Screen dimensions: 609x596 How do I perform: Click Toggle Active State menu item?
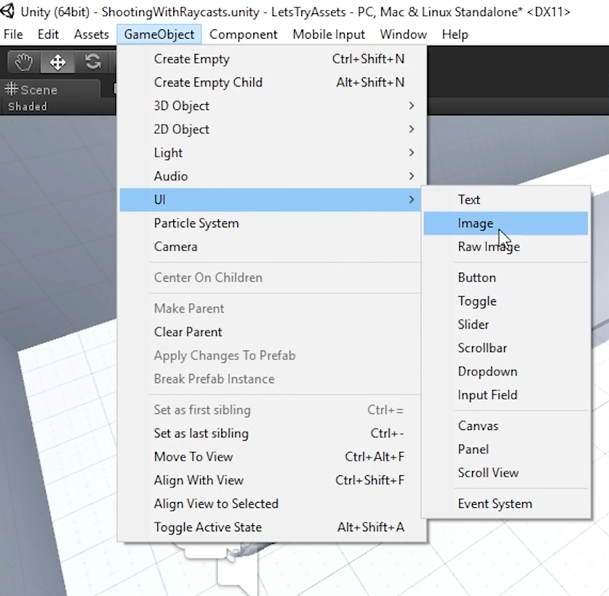coord(208,527)
